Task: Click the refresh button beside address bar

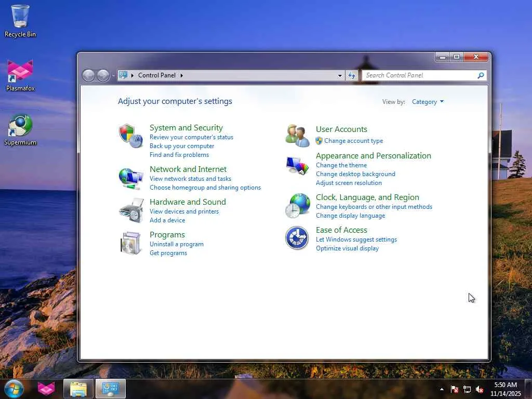Action: 352,75
